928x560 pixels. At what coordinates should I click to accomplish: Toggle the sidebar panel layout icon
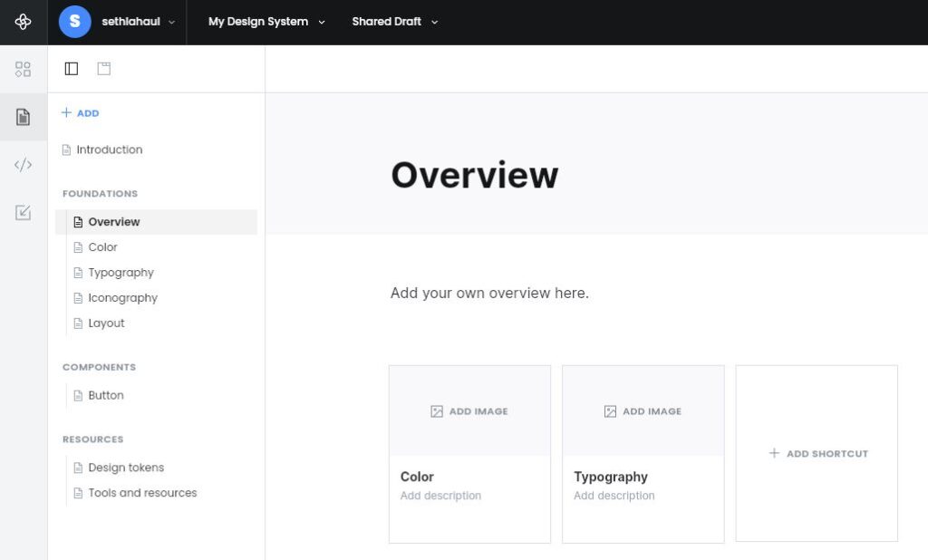72,69
